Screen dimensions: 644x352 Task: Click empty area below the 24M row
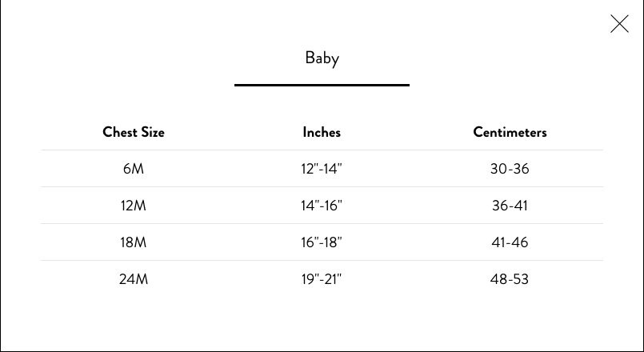coord(322,320)
